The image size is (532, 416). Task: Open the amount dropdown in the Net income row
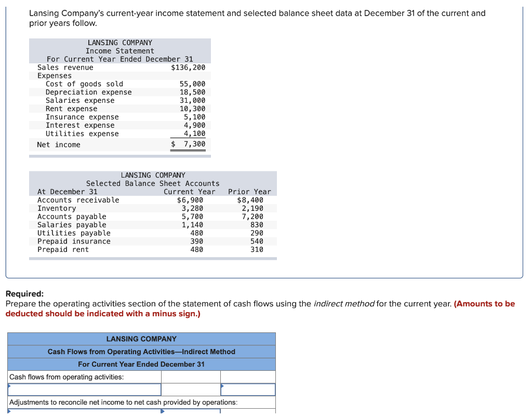(x=248, y=390)
